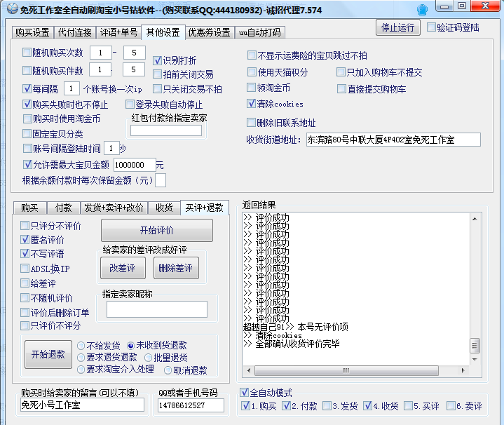The image size is (504, 425).
Task: Enable 固定宝贝分类 checkbox
Action: tap(27, 133)
